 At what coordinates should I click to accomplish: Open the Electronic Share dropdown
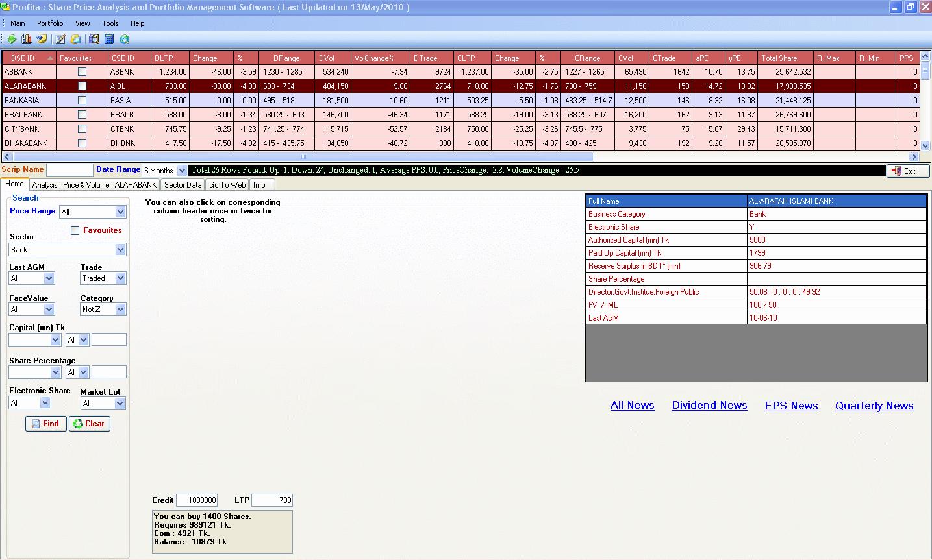[45, 403]
